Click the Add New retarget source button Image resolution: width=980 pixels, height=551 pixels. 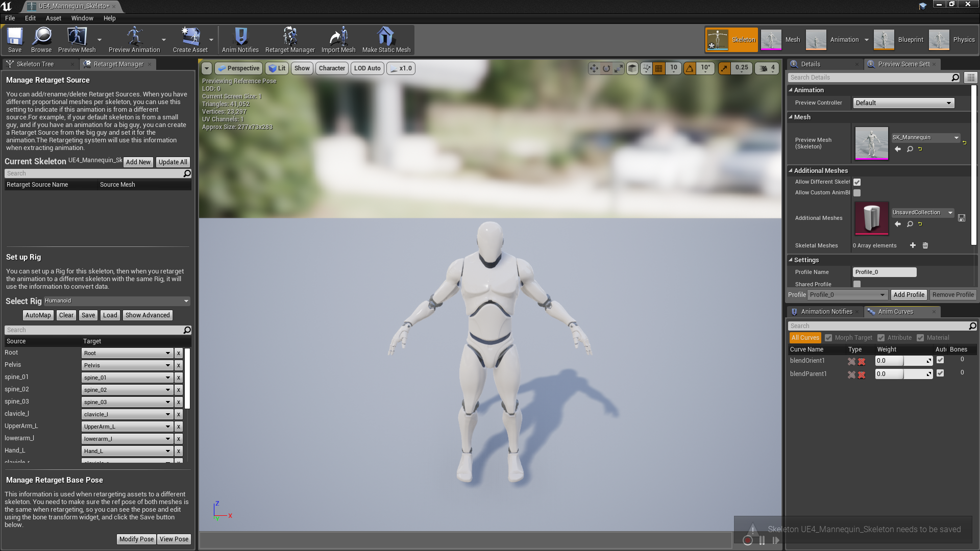[x=137, y=161]
